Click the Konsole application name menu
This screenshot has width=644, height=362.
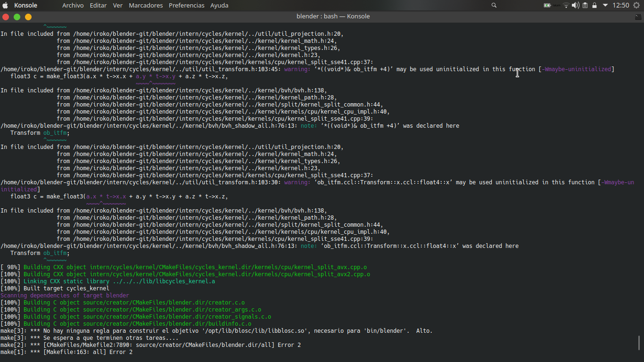[x=26, y=5]
